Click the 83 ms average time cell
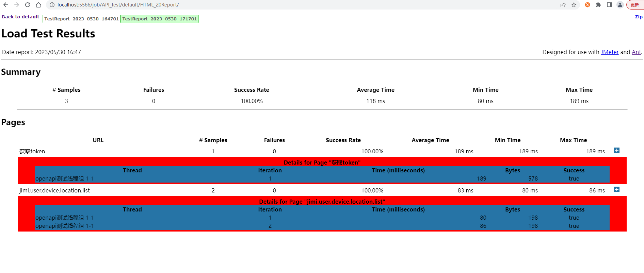The image size is (644, 273). click(465, 190)
